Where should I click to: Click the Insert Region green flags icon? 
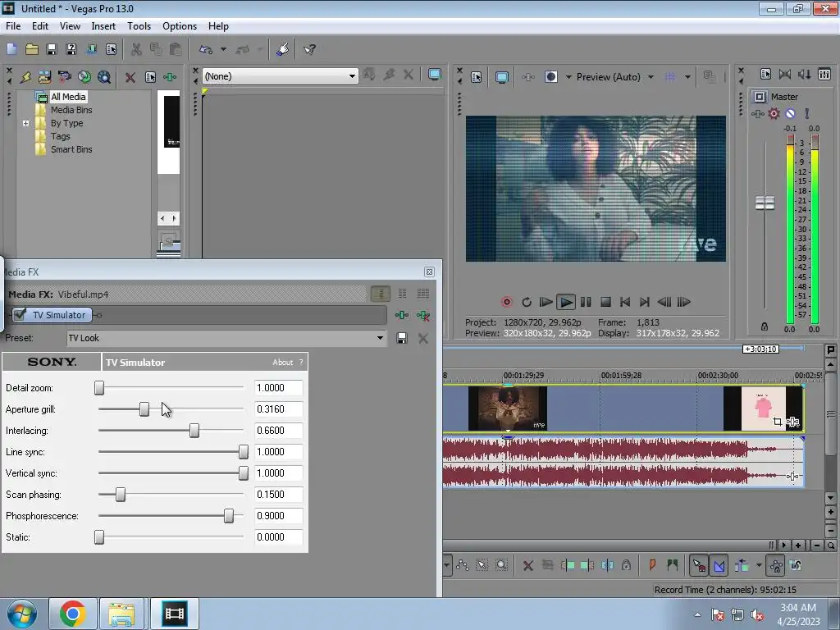(673, 564)
